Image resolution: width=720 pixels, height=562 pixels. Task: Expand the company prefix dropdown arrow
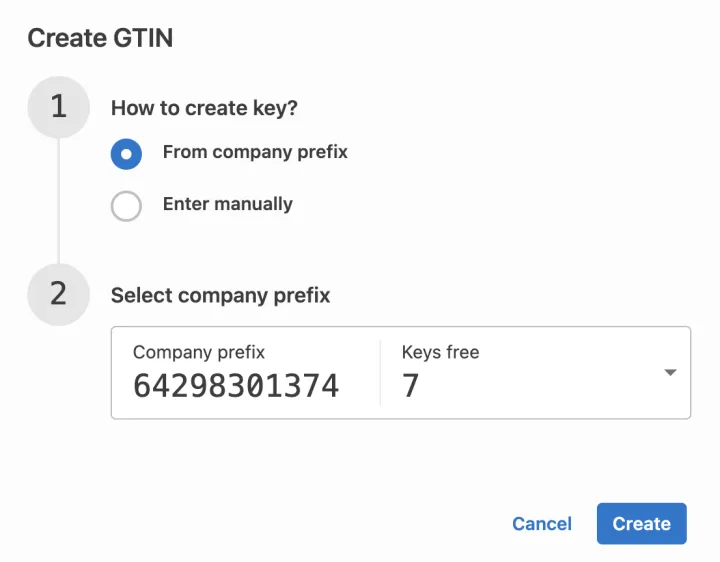tap(670, 373)
